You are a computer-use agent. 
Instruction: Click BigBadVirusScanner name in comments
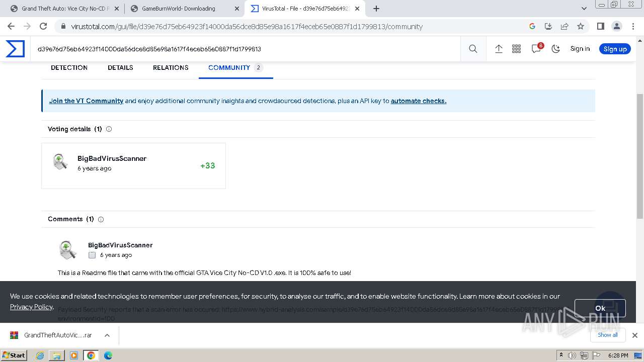120,245
